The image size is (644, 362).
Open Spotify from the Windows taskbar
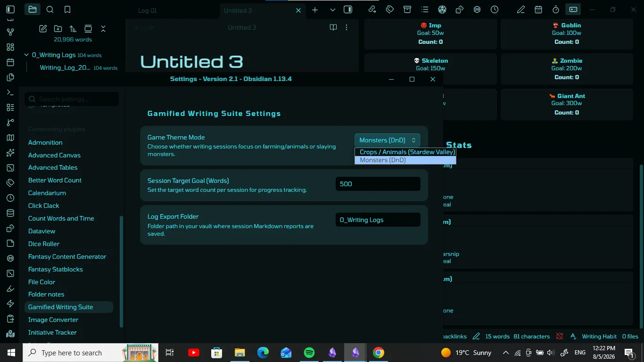[x=309, y=353]
